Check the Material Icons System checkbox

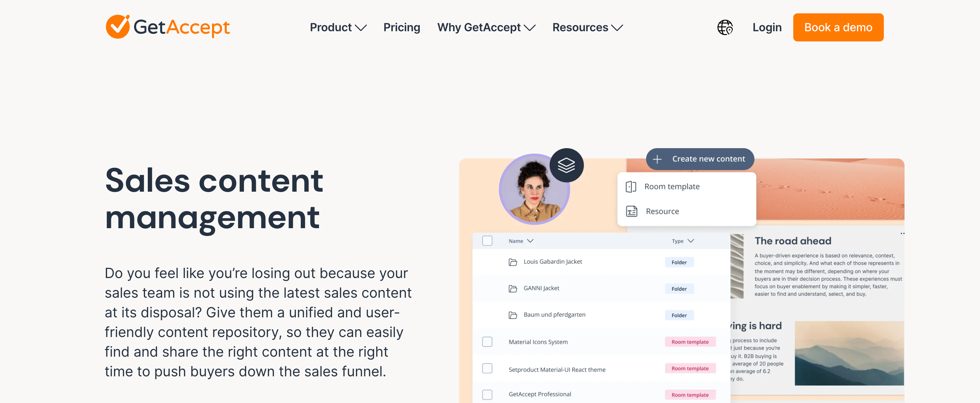click(487, 342)
